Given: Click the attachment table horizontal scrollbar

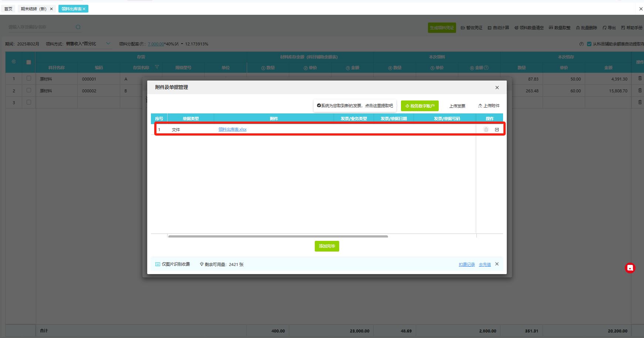Looking at the screenshot, I should point(278,236).
